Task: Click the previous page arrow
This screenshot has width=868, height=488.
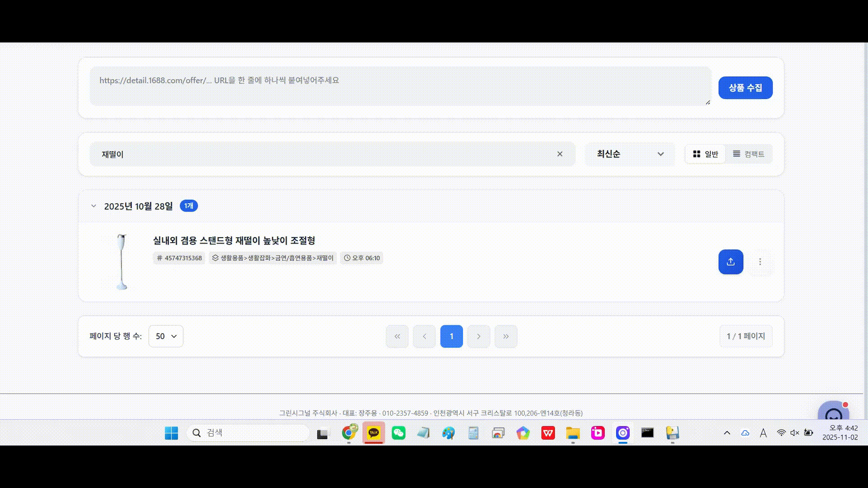Action: (x=424, y=336)
